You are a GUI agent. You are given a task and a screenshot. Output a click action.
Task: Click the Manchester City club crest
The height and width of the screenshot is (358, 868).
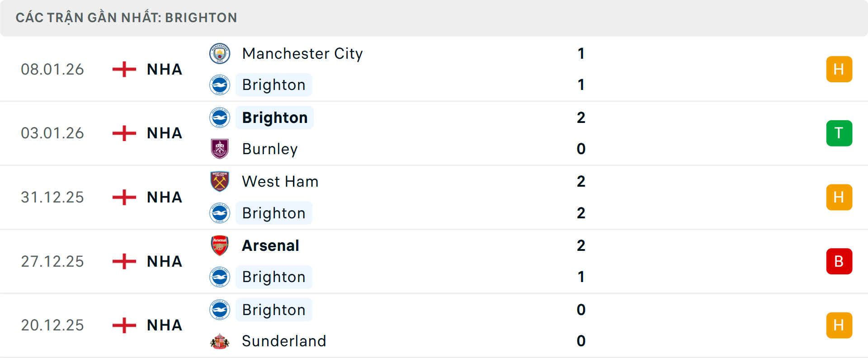click(220, 54)
